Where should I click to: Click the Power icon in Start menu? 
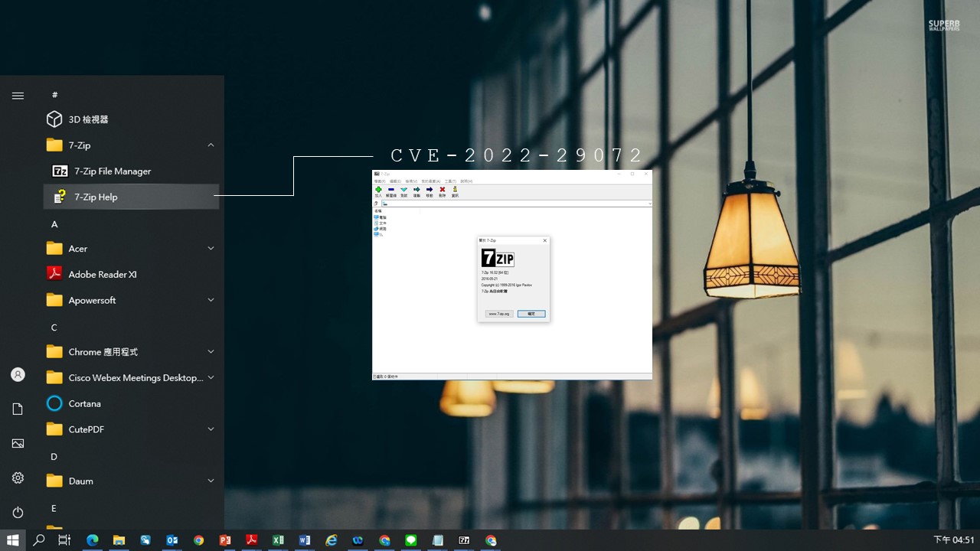(x=18, y=512)
